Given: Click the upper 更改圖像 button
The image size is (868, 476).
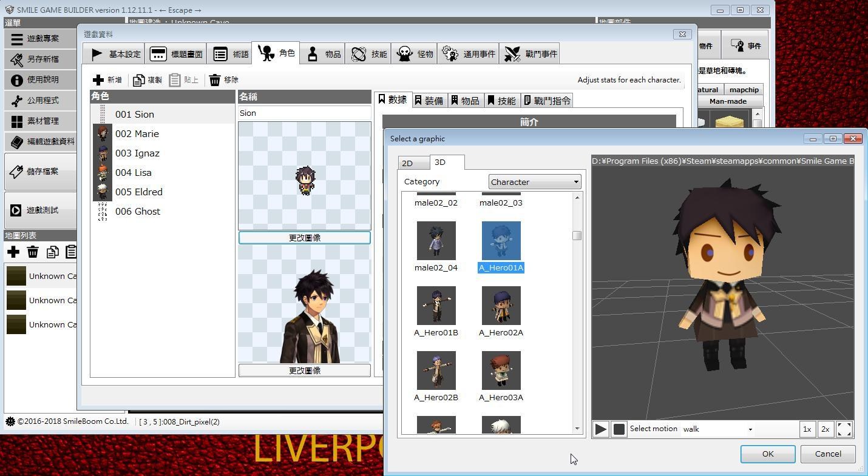Looking at the screenshot, I should point(304,237).
